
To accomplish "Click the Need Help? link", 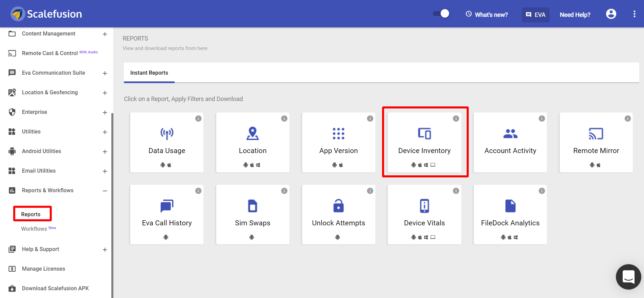I will point(575,15).
